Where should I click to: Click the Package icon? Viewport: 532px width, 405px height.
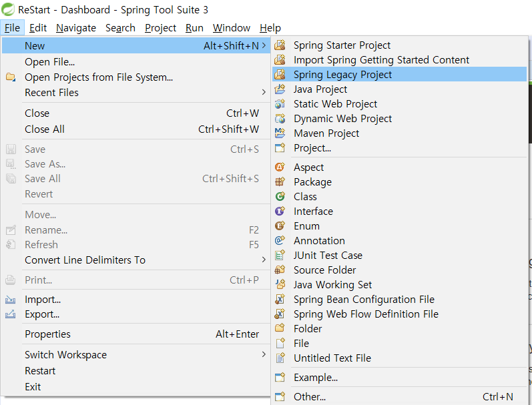(280, 181)
